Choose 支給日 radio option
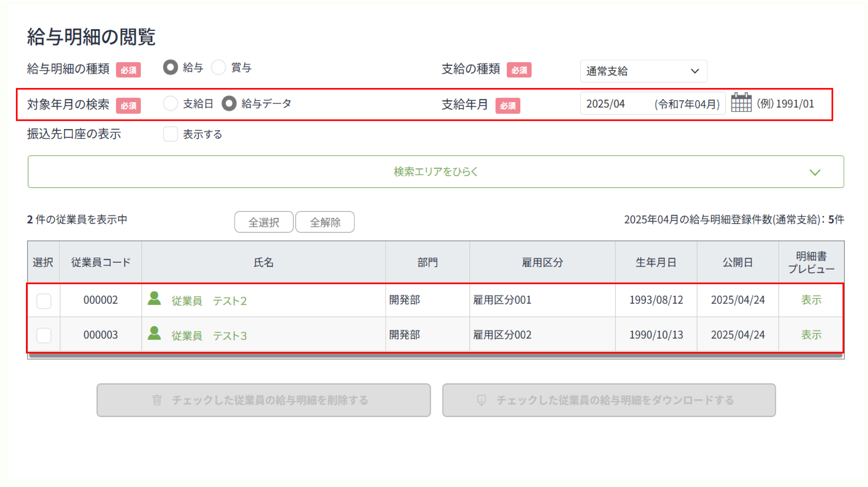The width and height of the screenshot is (868, 487). [170, 104]
